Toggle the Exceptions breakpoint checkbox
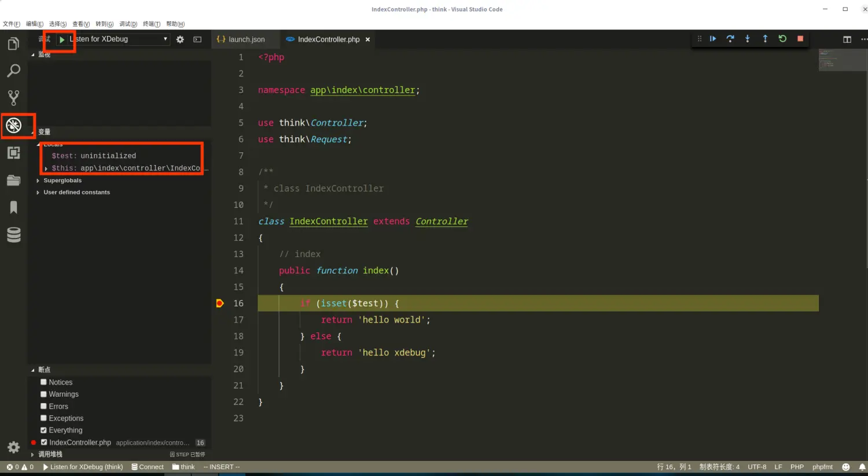Screen dimensions: 868x476 [43, 418]
